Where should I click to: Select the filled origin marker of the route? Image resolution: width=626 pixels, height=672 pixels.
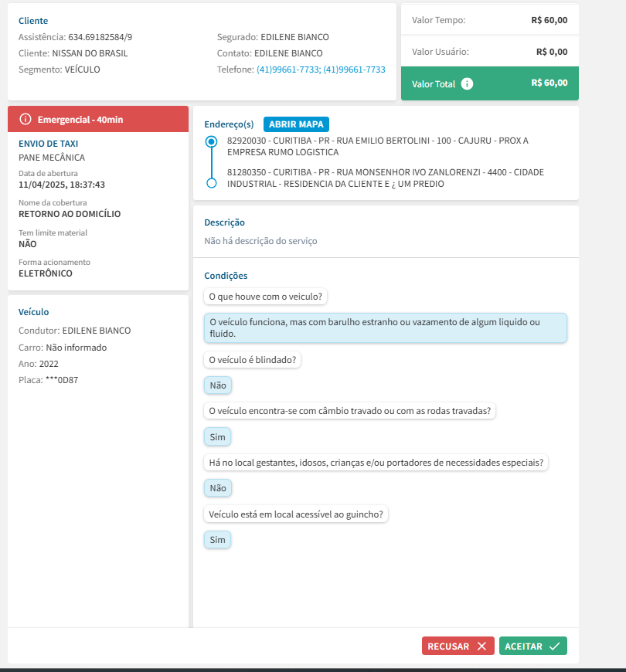(x=212, y=142)
